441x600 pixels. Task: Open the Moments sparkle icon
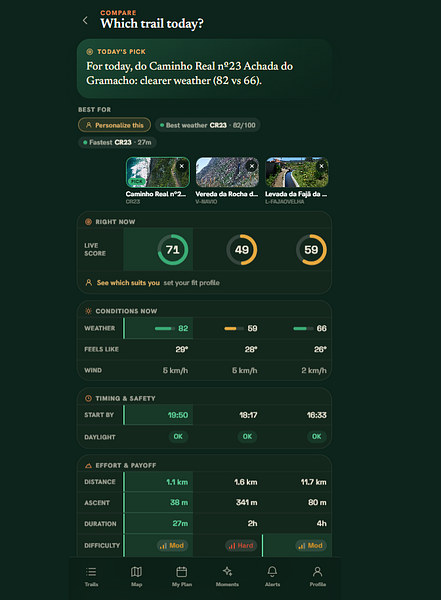pyautogui.click(x=227, y=571)
